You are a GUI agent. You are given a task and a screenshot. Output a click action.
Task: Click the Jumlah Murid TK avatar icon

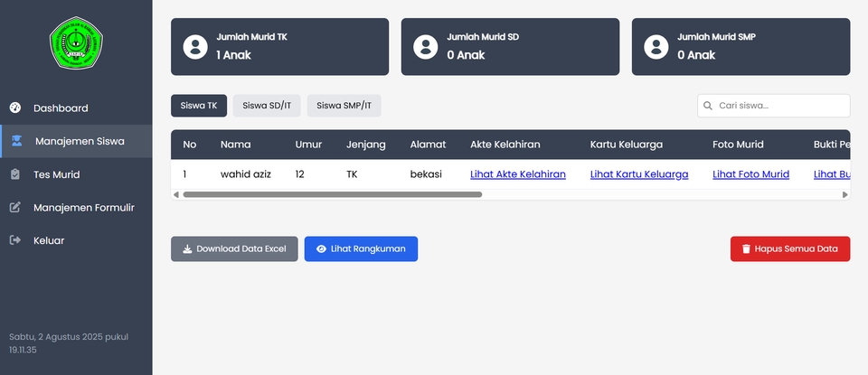tap(195, 46)
